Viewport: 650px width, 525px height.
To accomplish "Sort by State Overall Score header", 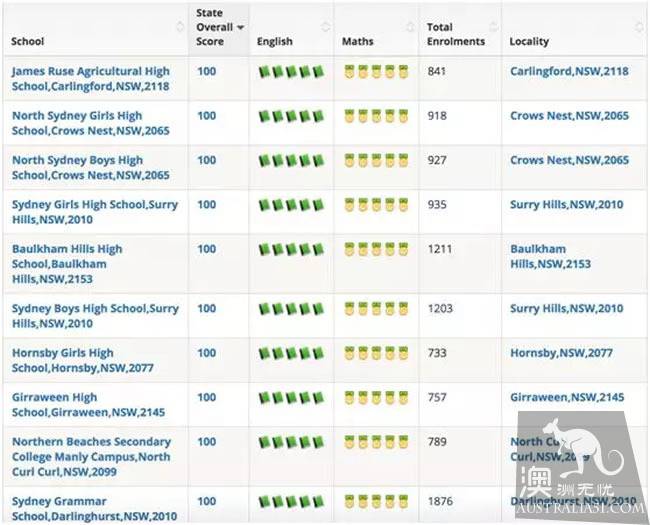I will tap(219, 29).
